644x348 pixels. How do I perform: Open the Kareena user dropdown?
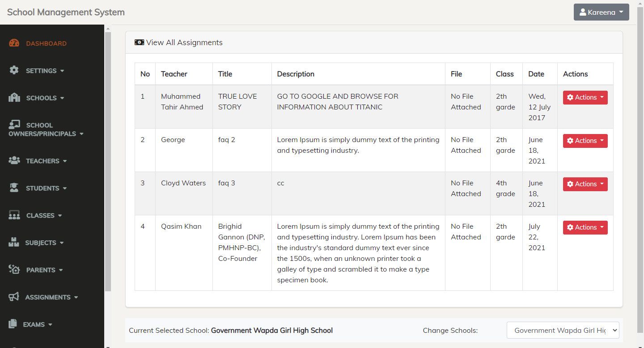(601, 12)
